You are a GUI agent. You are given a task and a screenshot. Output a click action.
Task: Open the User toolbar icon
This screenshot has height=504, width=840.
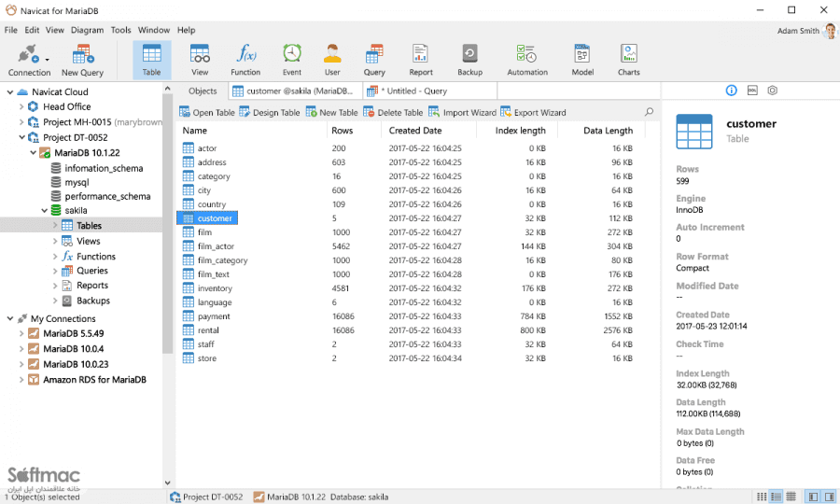(332, 60)
